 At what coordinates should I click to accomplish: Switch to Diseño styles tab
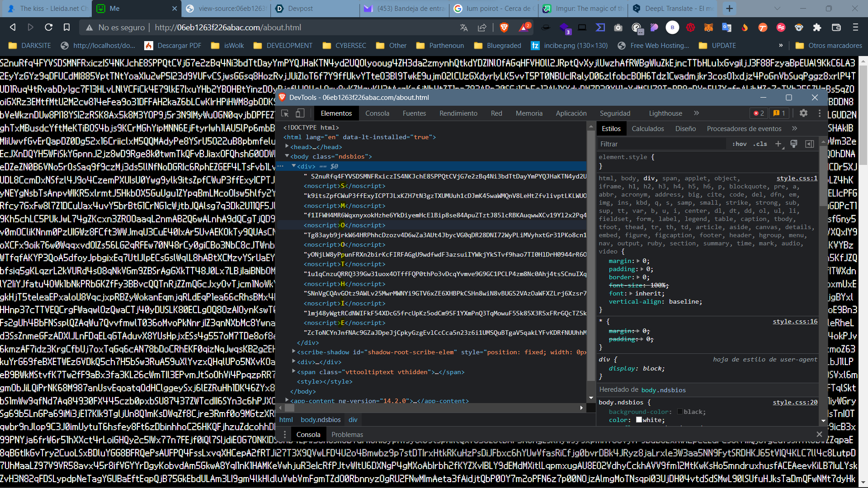click(x=685, y=128)
